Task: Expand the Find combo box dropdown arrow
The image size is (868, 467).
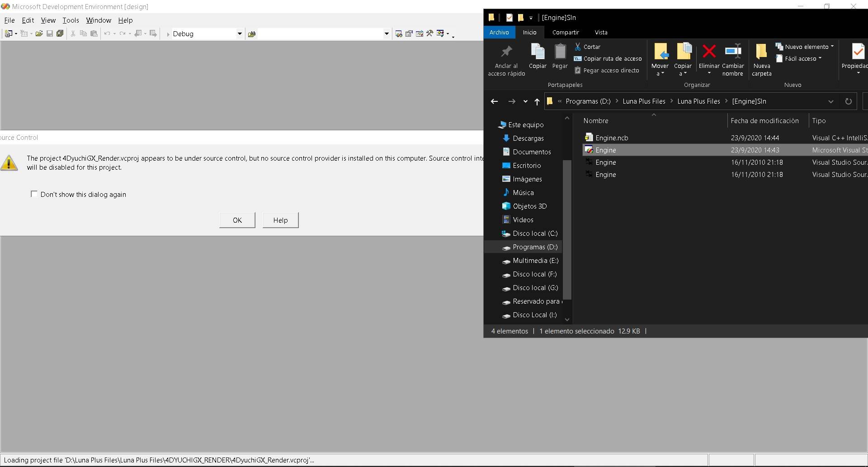Action: pos(387,33)
